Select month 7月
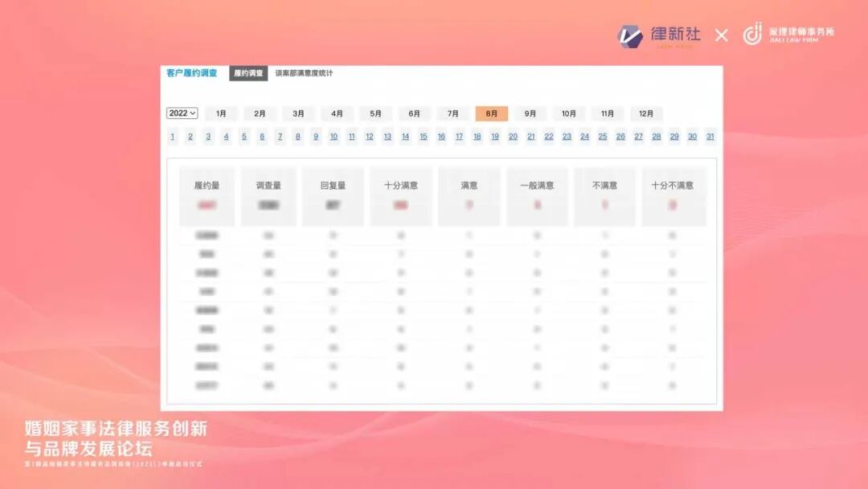 point(452,113)
